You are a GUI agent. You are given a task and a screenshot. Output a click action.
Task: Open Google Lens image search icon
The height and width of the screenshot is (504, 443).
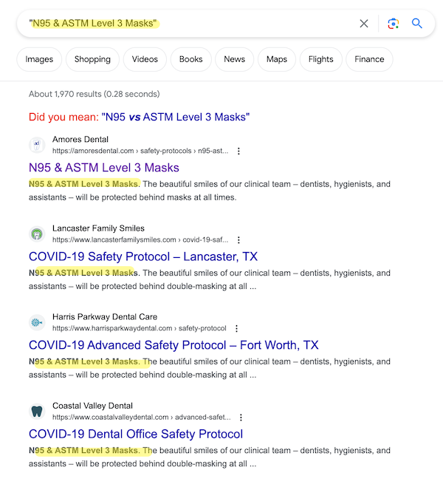(x=394, y=24)
